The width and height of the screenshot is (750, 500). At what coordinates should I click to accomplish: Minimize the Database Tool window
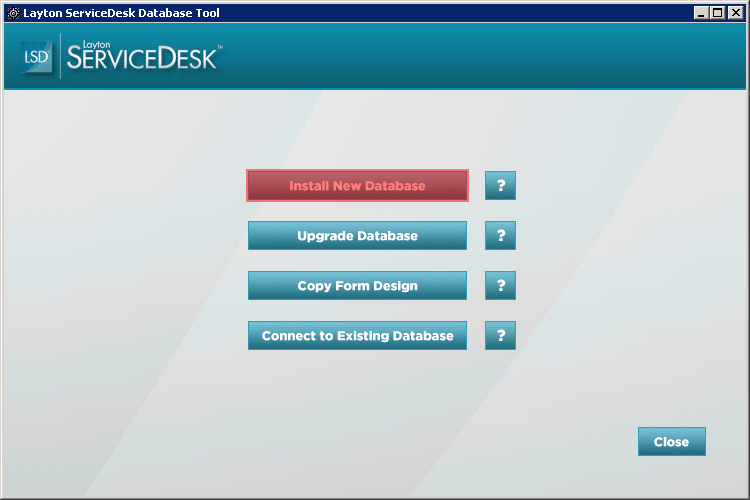[701, 13]
